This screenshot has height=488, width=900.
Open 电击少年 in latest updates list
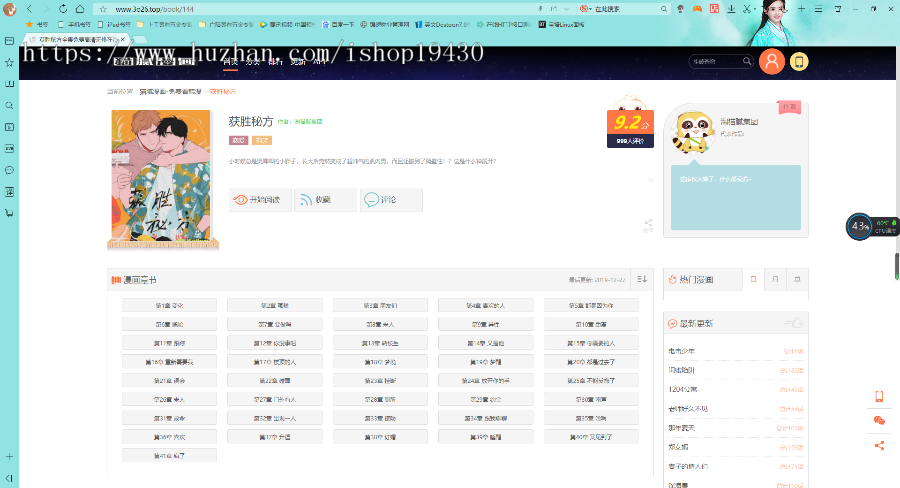(x=682, y=351)
